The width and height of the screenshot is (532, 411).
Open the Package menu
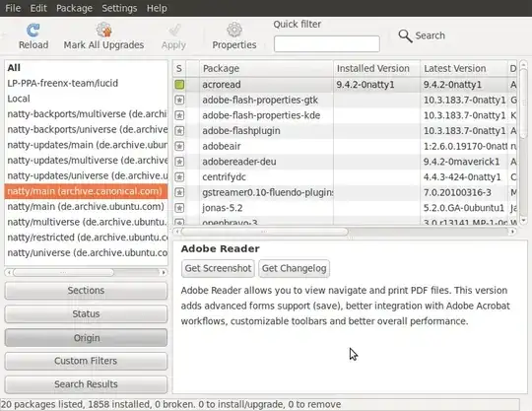pyautogui.click(x=74, y=8)
